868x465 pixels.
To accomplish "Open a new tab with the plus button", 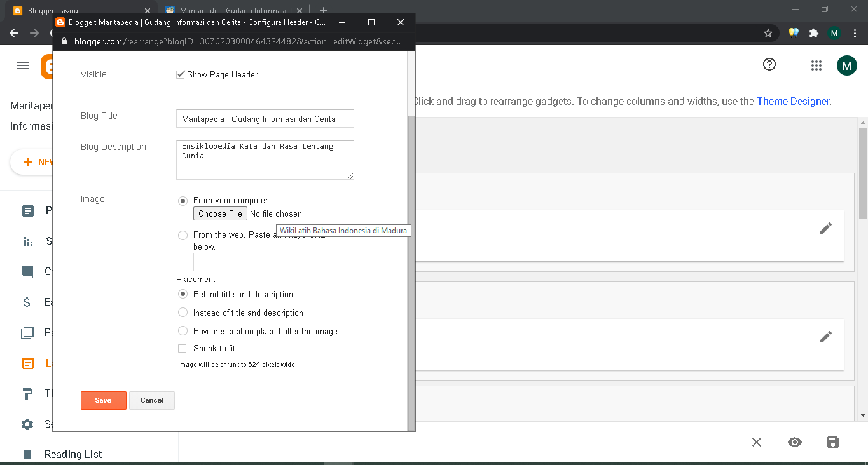I will (324, 11).
